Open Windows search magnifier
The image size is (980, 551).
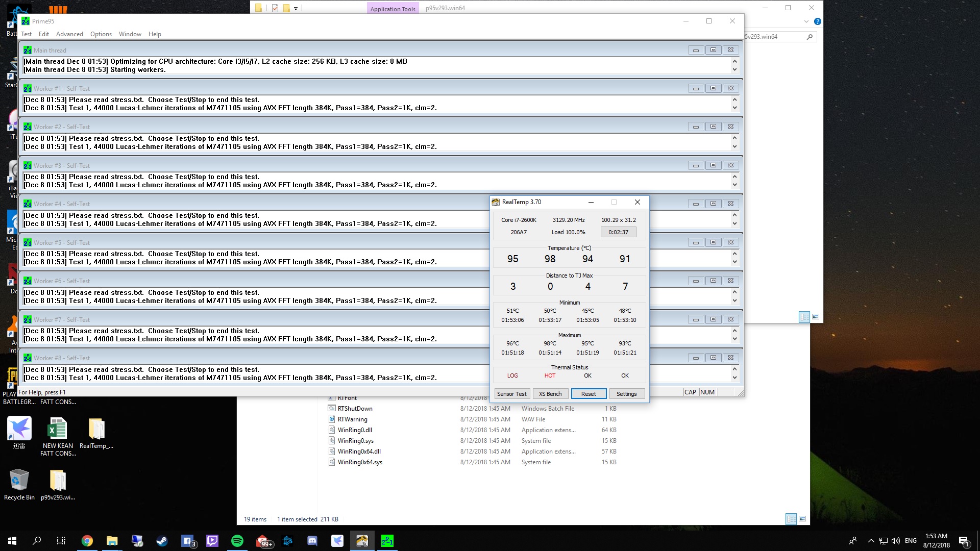pyautogui.click(x=37, y=541)
